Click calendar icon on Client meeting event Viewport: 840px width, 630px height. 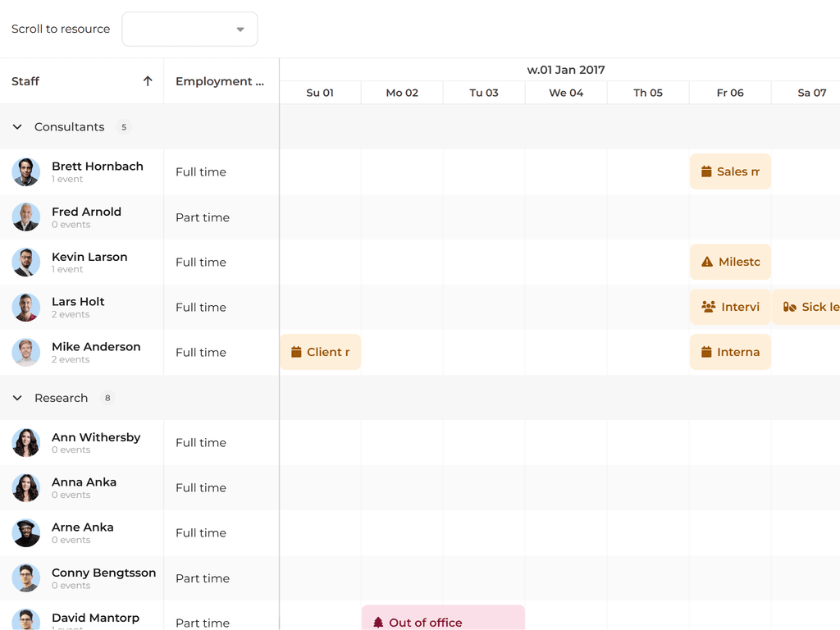[297, 352]
